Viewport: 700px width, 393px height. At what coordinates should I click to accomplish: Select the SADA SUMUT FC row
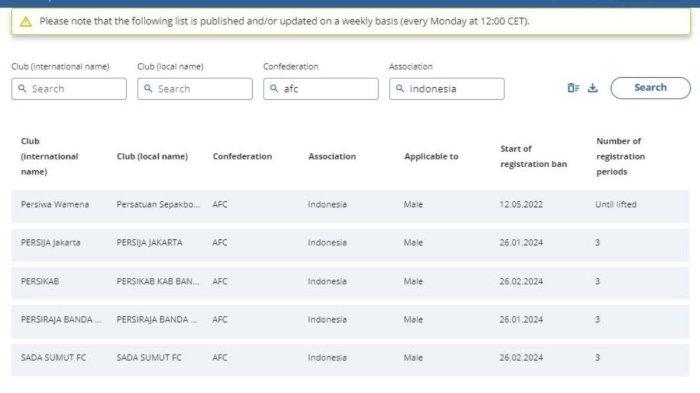350,358
